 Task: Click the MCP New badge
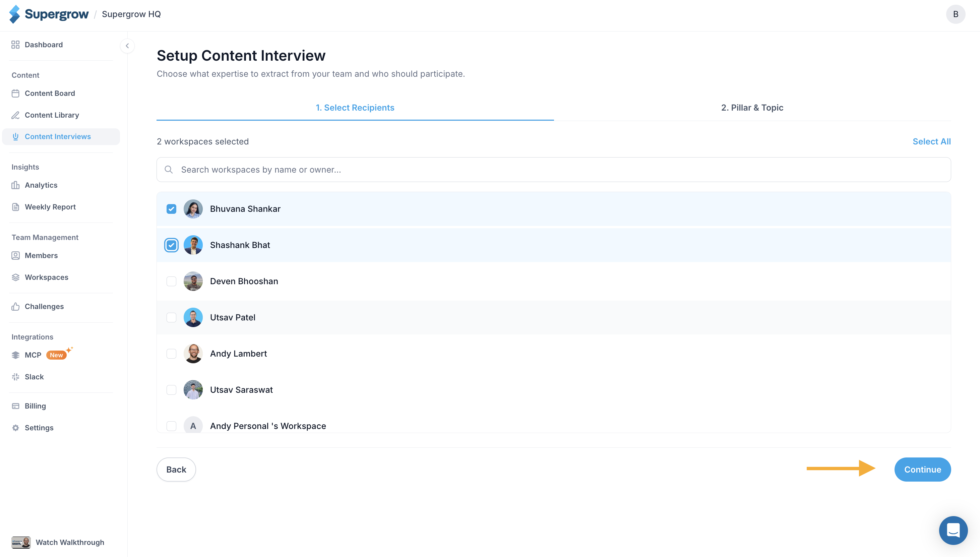pos(56,355)
